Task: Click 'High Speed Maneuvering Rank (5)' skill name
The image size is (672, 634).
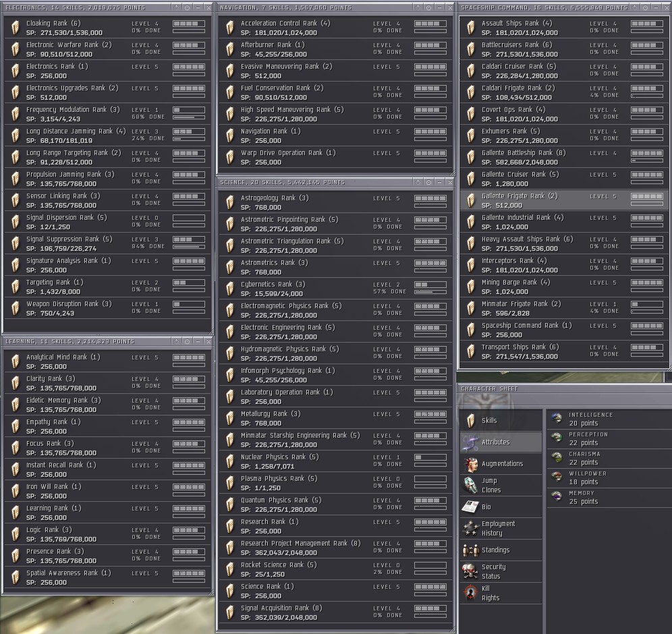Action: [x=292, y=110]
